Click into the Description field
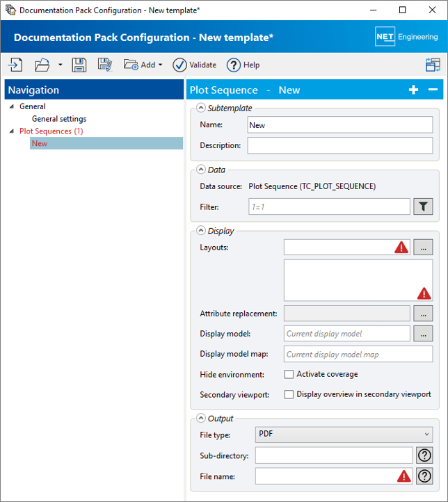The width and height of the screenshot is (448, 502). (340, 145)
